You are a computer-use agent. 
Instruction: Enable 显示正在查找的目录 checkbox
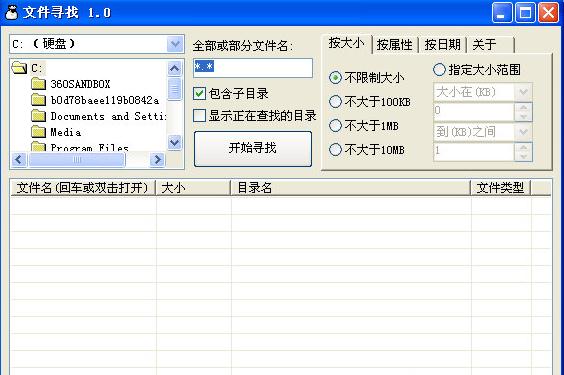[x=199, y=116]
